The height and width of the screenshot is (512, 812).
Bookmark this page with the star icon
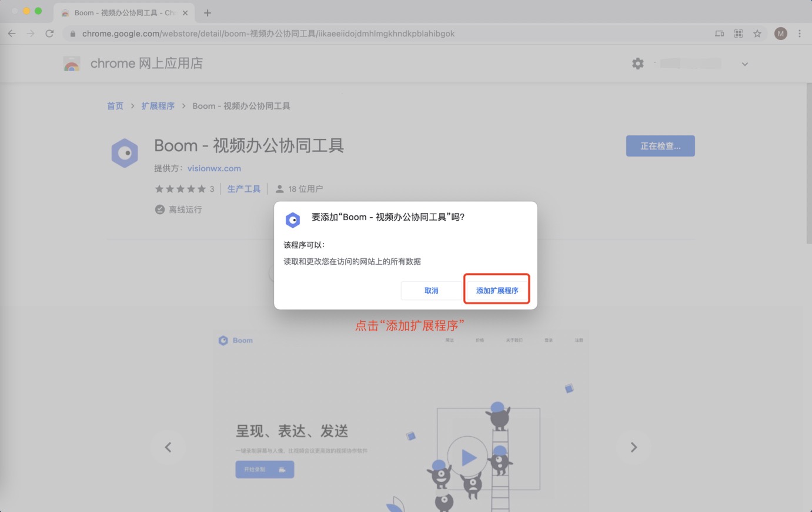(757, 34)
